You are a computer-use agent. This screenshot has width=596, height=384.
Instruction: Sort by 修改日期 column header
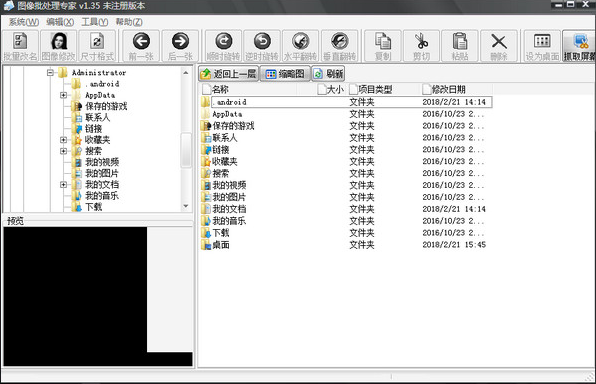[457, 89]
